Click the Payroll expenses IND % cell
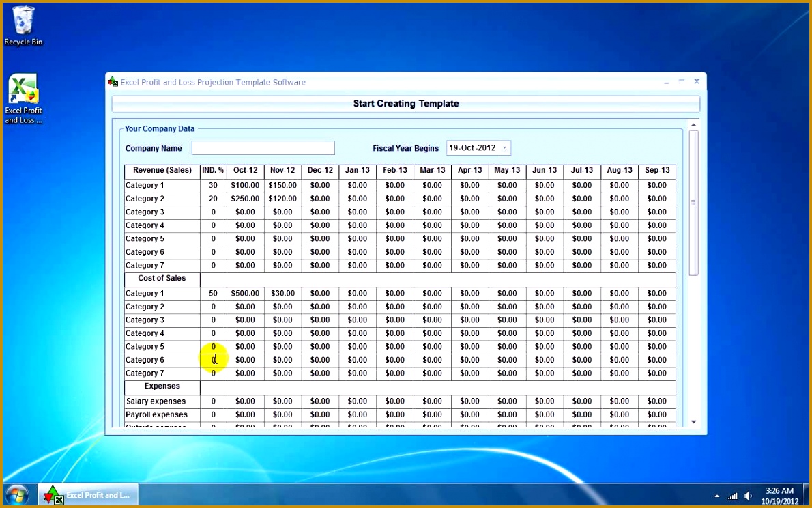Image resolution: width=812 pixels, height=508 pixels. point(214,414)
